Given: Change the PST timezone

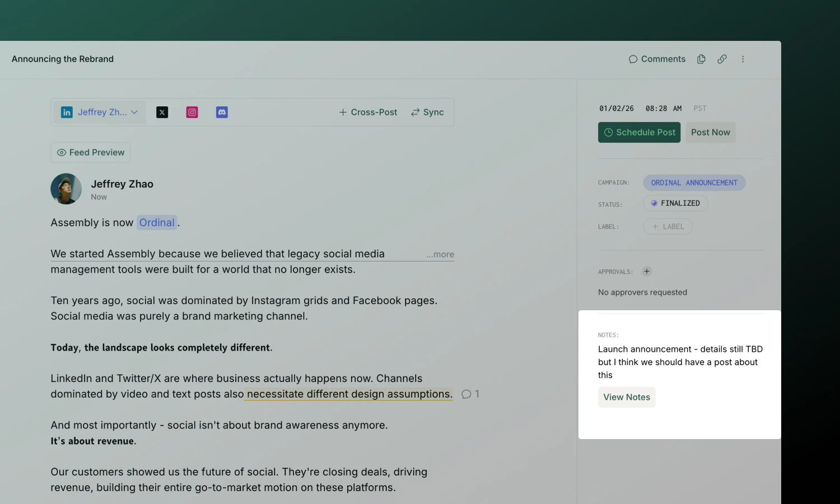Looking at the screenshot, I should (x=700, y=109).
